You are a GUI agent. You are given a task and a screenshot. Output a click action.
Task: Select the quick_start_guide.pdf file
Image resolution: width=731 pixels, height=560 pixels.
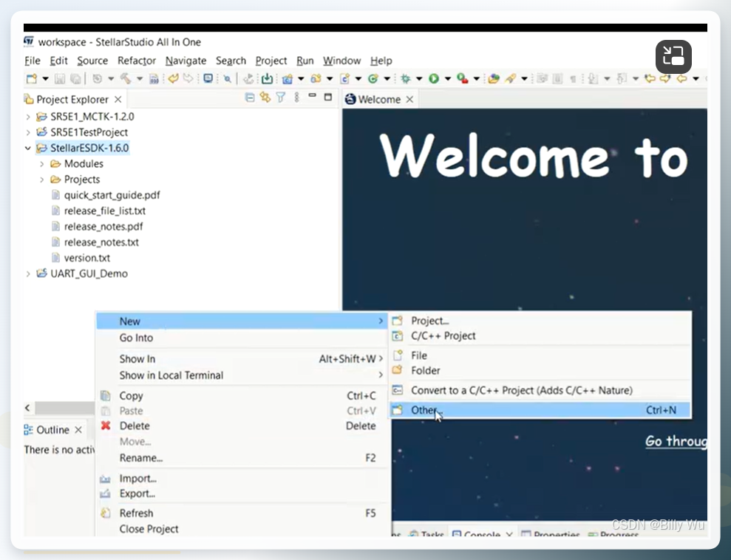pos(112,195)
